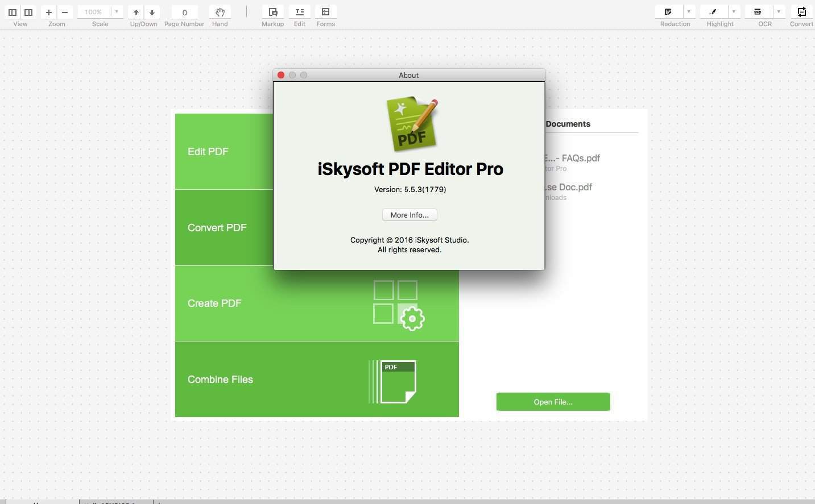Expand the Scale percentage dropdown
This screenshot has width=815, height=504.
click(x=116, y=12)
